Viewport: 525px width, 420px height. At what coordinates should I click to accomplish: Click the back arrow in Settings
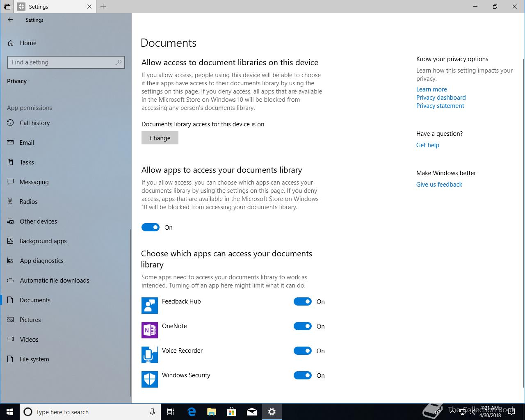click(x=10, y=20)
